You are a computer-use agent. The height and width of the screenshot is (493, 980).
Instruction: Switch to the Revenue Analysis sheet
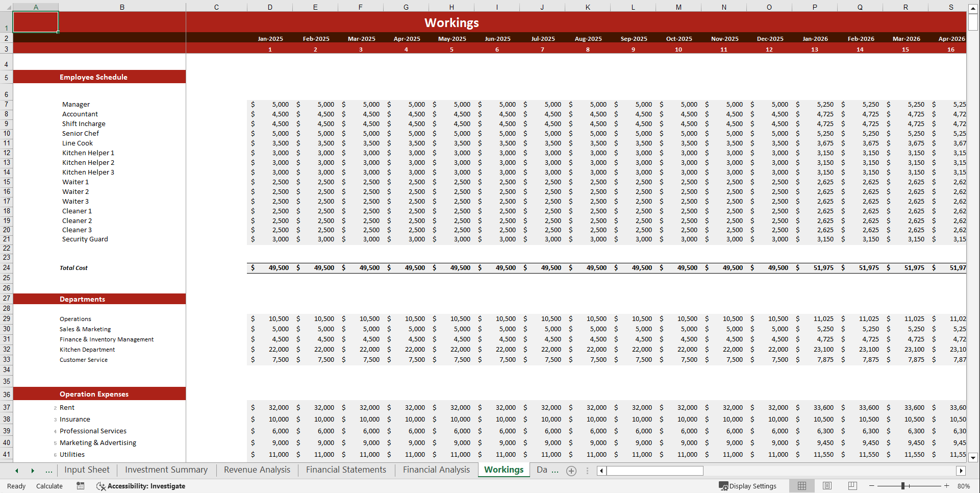(257, 470)
